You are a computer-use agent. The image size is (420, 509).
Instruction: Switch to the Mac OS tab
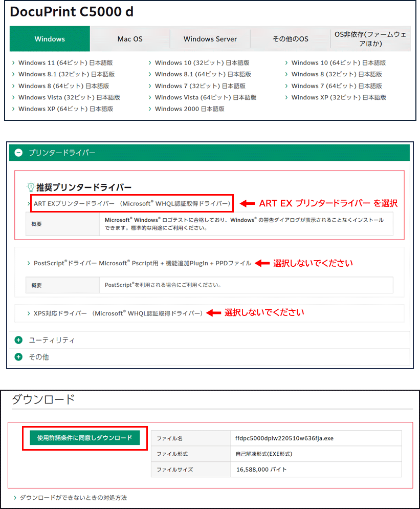[x=130, y=39]
